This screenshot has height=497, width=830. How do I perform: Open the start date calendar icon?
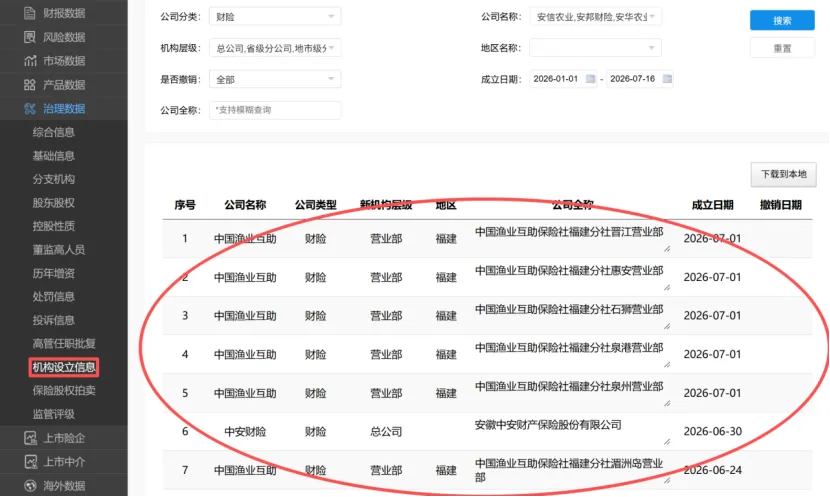coord(590,79)
